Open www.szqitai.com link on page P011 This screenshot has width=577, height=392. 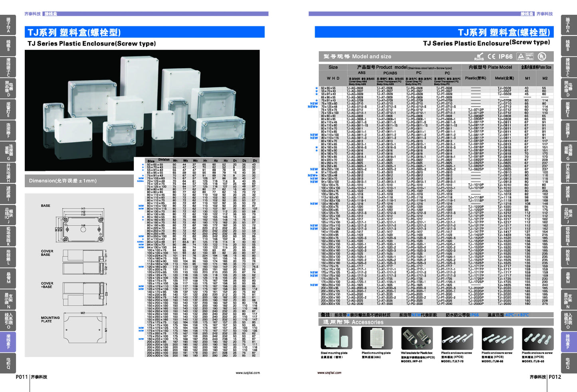coord(248,373)
